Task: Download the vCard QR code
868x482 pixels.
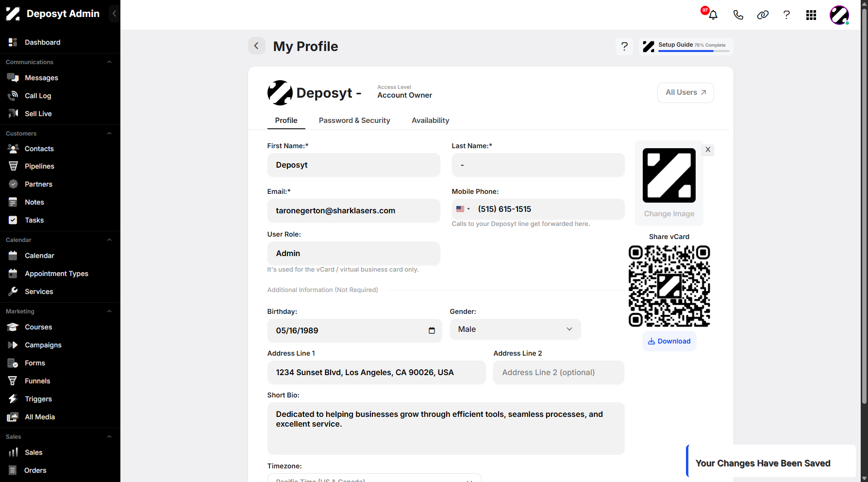Action: coord(669,341)
